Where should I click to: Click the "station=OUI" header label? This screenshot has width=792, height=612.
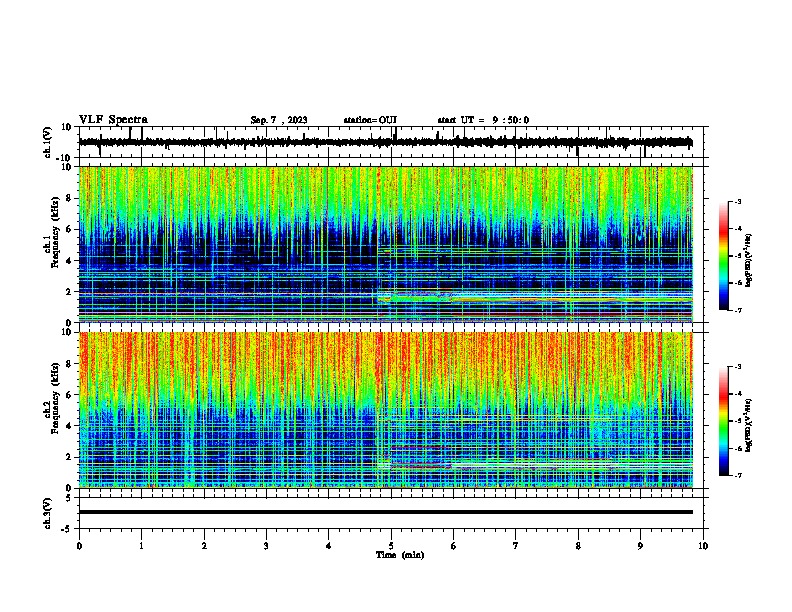click(370, 120)
